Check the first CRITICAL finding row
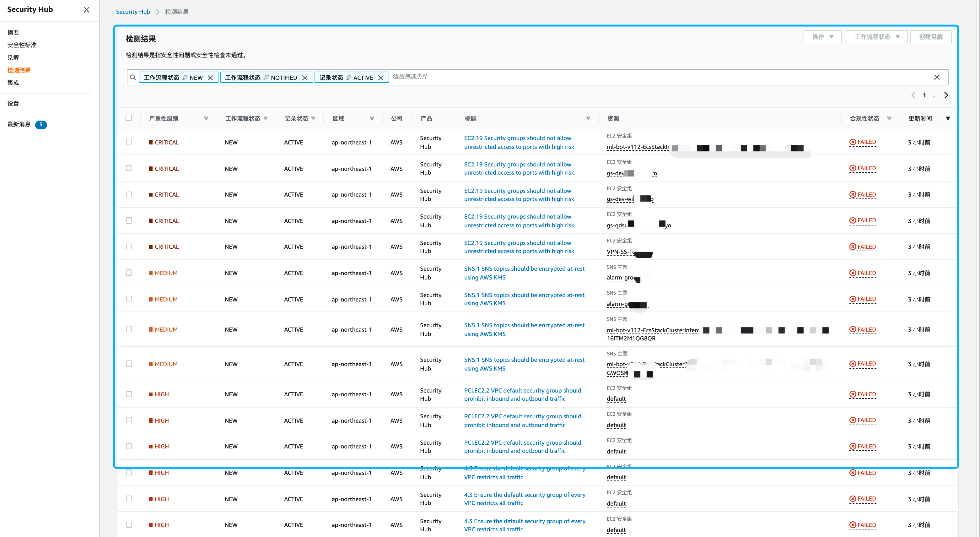This screenshot has width=980, height=537. coord(129,142)
